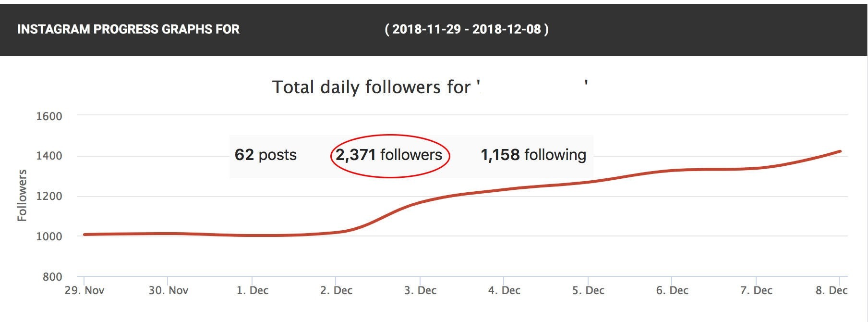Select the 5. Dec date label

click(589, 290)
